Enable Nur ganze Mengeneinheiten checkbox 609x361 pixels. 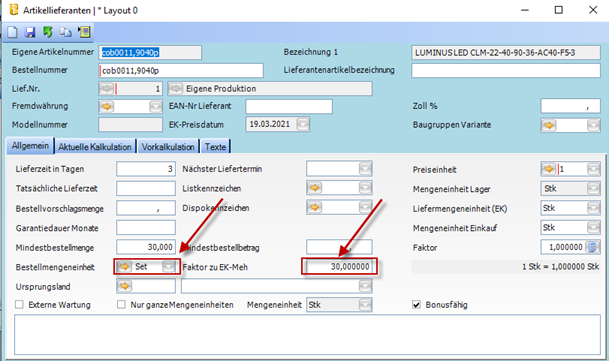coord(122,304)
